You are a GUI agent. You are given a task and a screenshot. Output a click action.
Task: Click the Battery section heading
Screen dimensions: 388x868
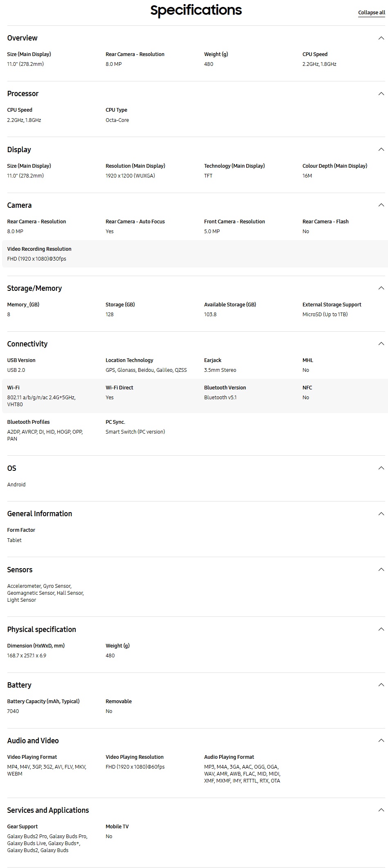tap(19, 685)
